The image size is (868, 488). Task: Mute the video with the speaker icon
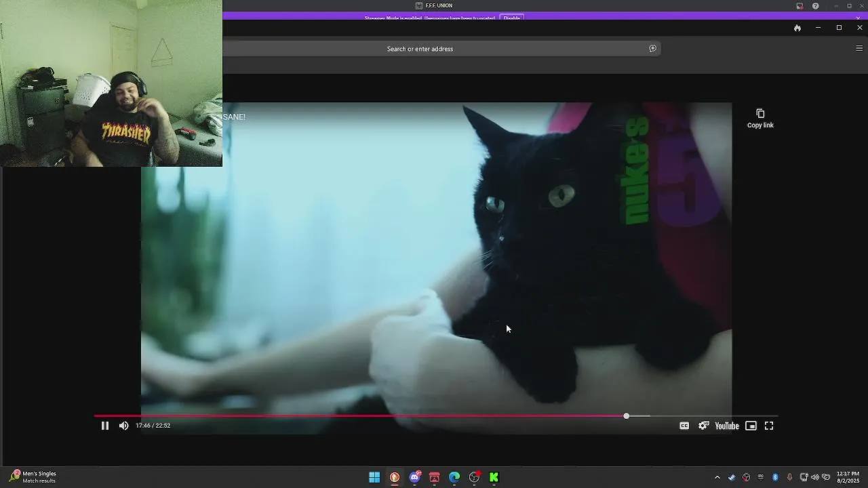[123, 426]
